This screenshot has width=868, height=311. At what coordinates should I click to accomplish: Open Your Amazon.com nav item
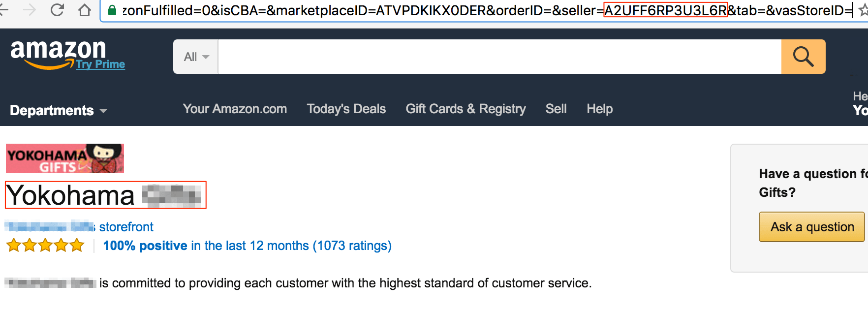pos(235,109)
